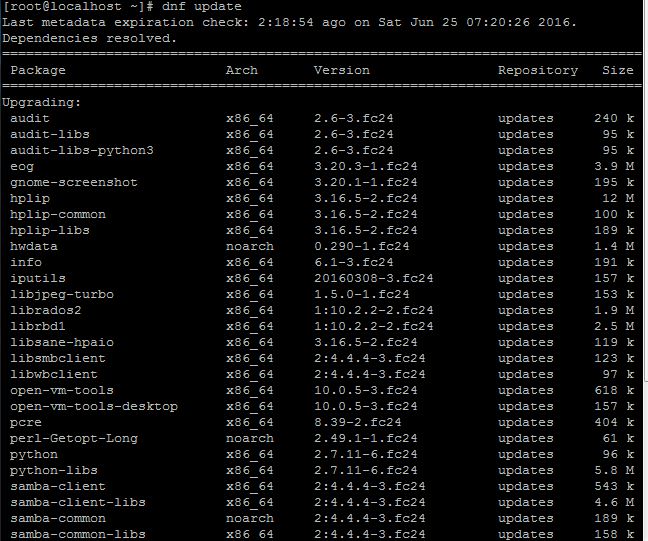
Task: Select the 'audit-libs-python3' package name
Action: click(82, 150)
